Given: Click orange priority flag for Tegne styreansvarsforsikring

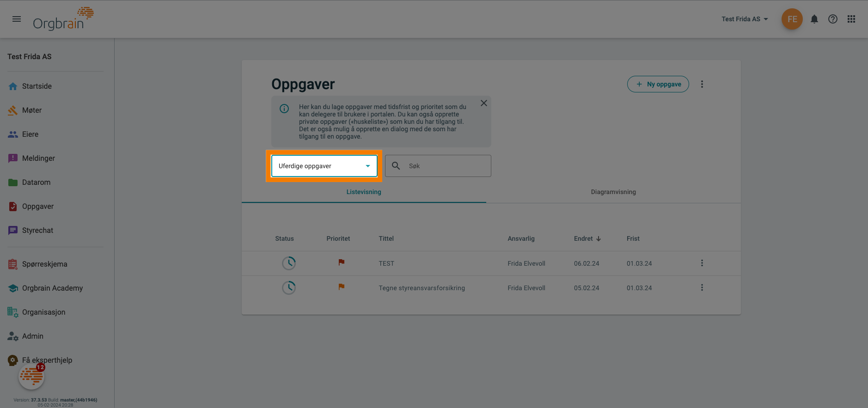Looking at the screenshot, I should pos(342,287).
